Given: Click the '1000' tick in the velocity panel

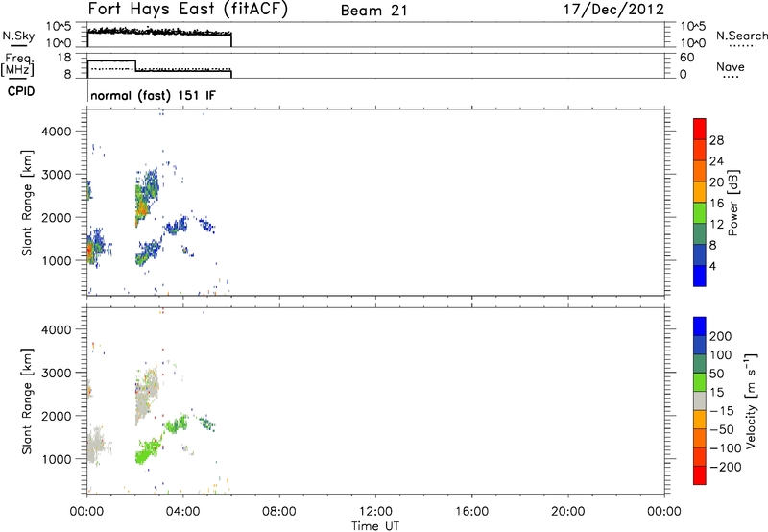Looking at the screenshot, I should (x=56, y=459).
